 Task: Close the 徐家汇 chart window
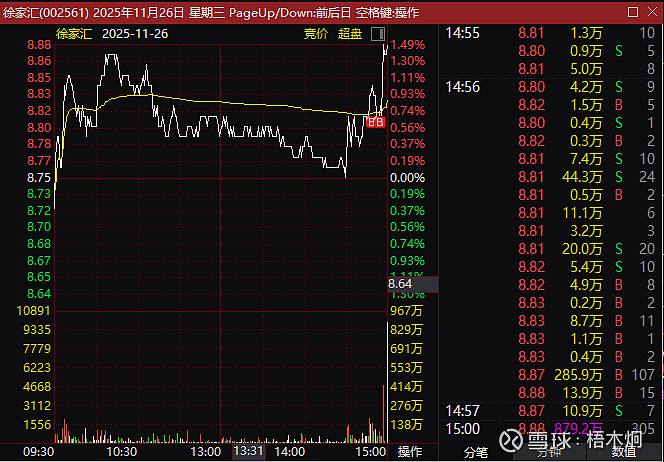(653, 12)
